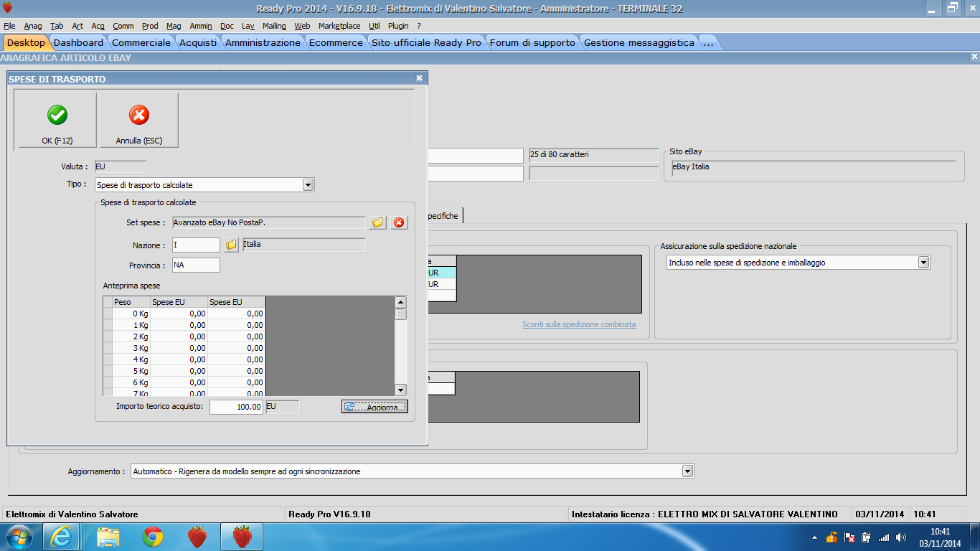Click the Peso column header

point(131,302)
